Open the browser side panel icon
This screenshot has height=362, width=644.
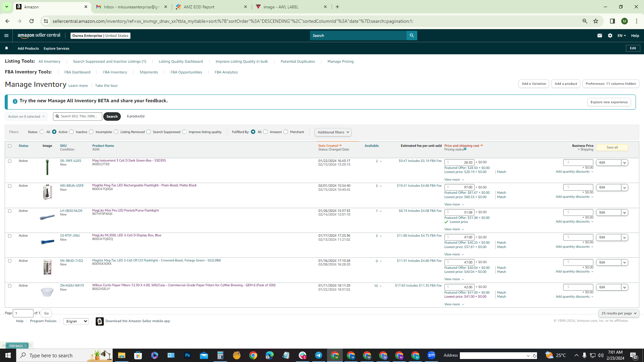pos(612,21)
